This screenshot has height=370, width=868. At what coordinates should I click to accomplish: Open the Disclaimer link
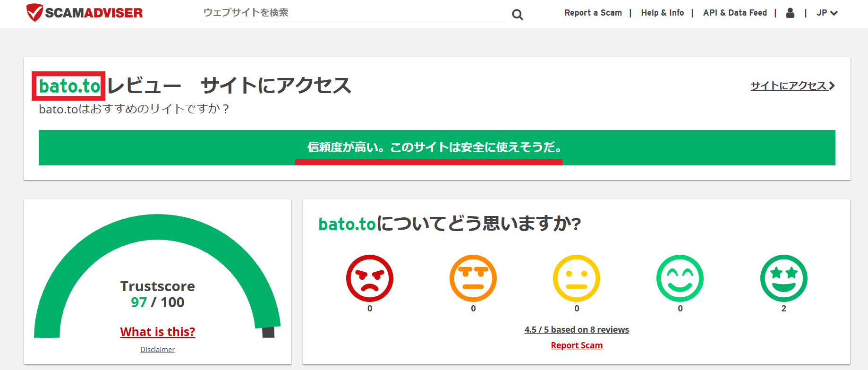158,350
